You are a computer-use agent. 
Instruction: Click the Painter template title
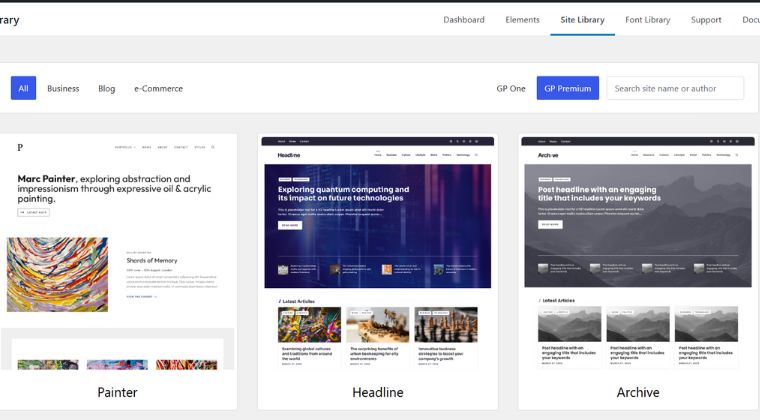pos(118,392)
